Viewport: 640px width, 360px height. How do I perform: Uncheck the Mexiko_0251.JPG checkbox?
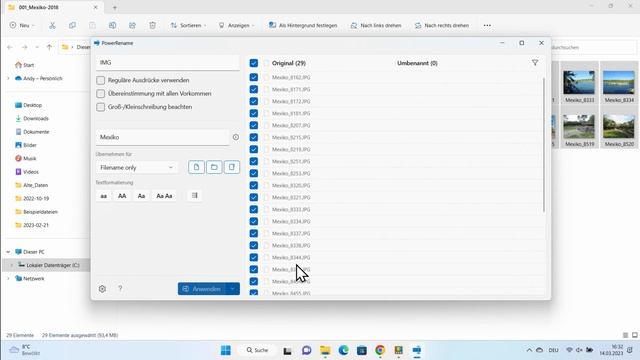point(253,161)
